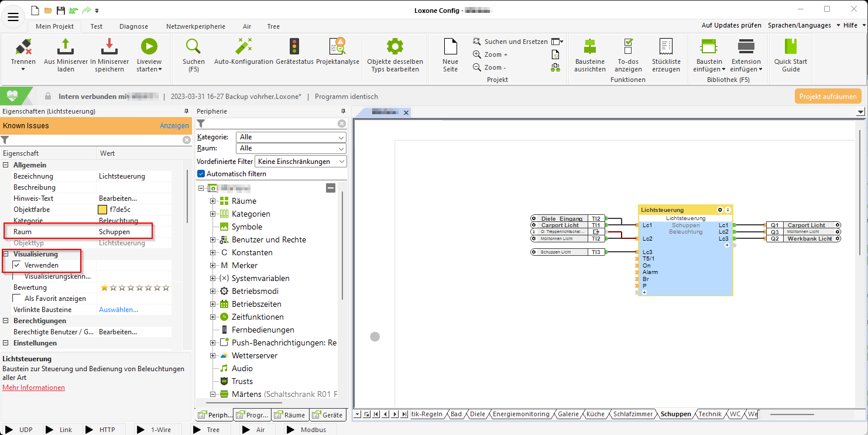The width and height of the screenshot is (868, 435).
Task: Toggle Automatisch filtern checkbox
Action: click(201, 174)
